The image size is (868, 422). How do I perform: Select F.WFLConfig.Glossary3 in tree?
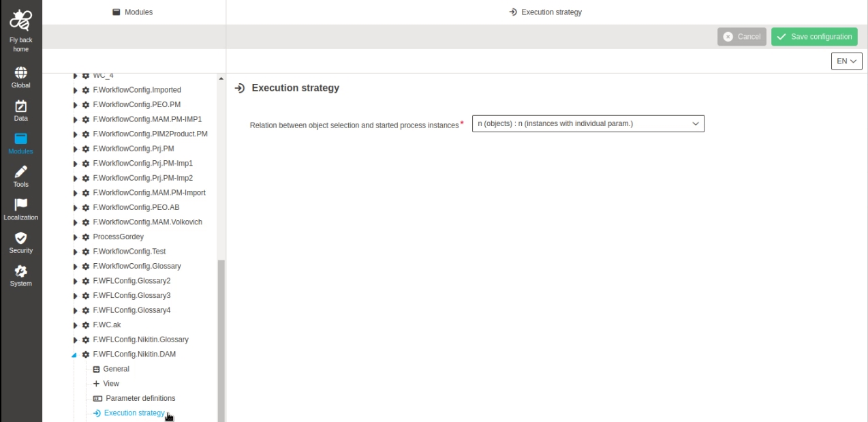(x=132, y=295)
